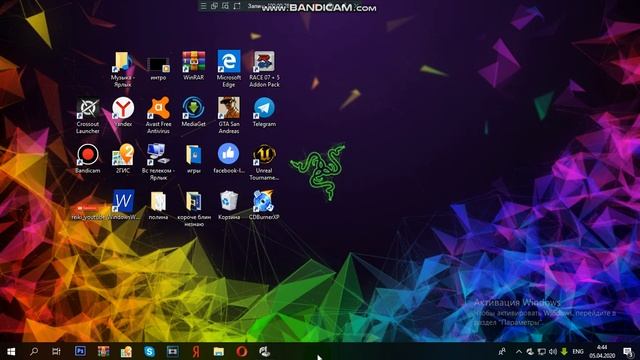Open Task View from the taskbar
The width and height of the screenshot is (640, 360).
(x=56, y=351)
